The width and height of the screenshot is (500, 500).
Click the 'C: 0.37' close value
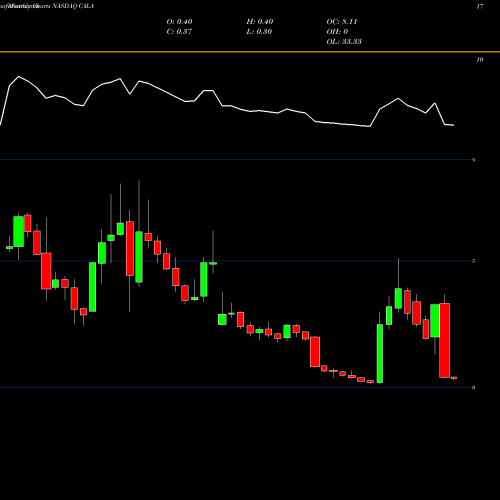coord(179,32)
